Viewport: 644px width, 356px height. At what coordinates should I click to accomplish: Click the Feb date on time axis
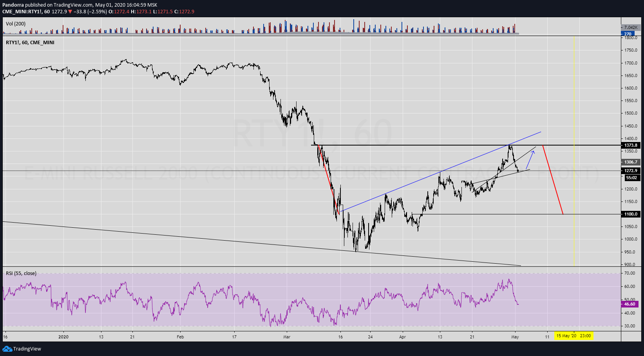pos(180,336)
